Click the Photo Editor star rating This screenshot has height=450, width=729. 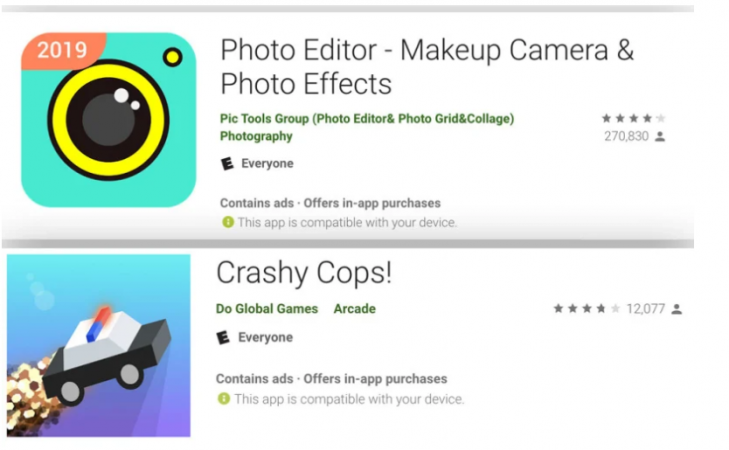click(633, 118)
